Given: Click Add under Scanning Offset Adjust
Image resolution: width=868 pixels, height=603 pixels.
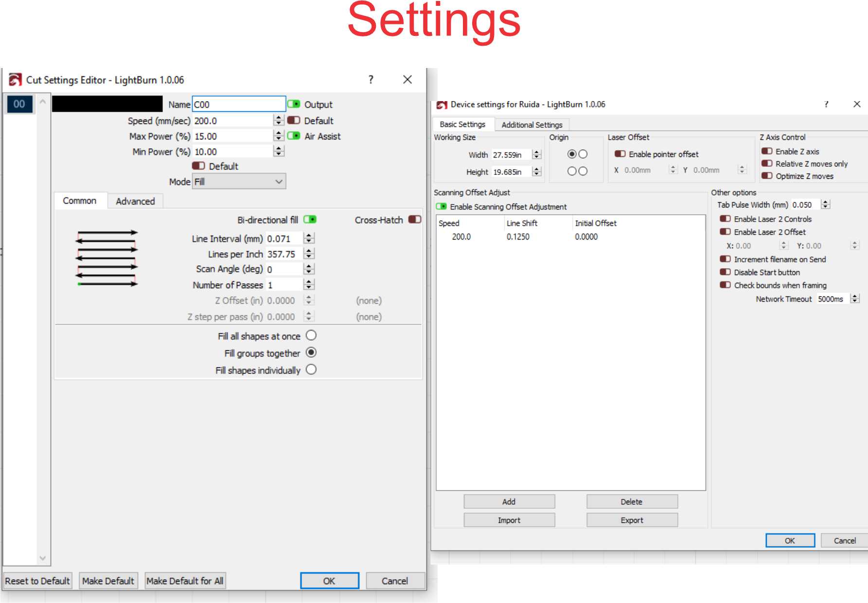Looking at the screenshot, I should (x=509, y=501).
